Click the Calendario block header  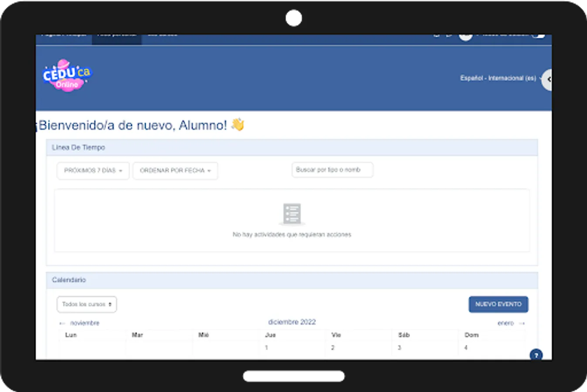pos(292,280)
